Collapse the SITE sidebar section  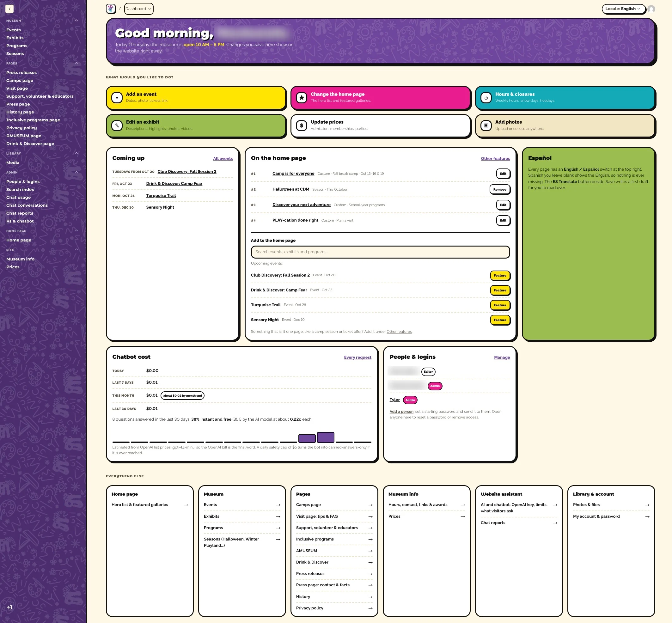pyautogui.click(x=76, y=249)
